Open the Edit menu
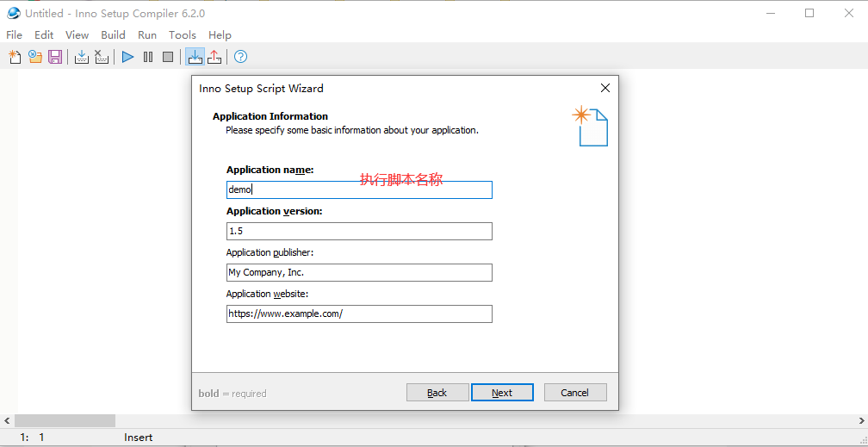 (x=44, y=35)
